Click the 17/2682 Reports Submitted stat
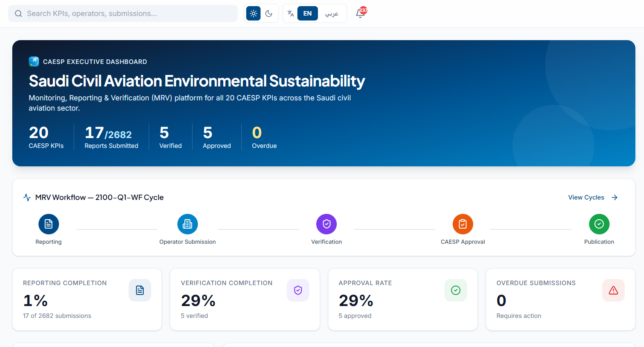The image size is (644, 347). [x=111, y=137]
